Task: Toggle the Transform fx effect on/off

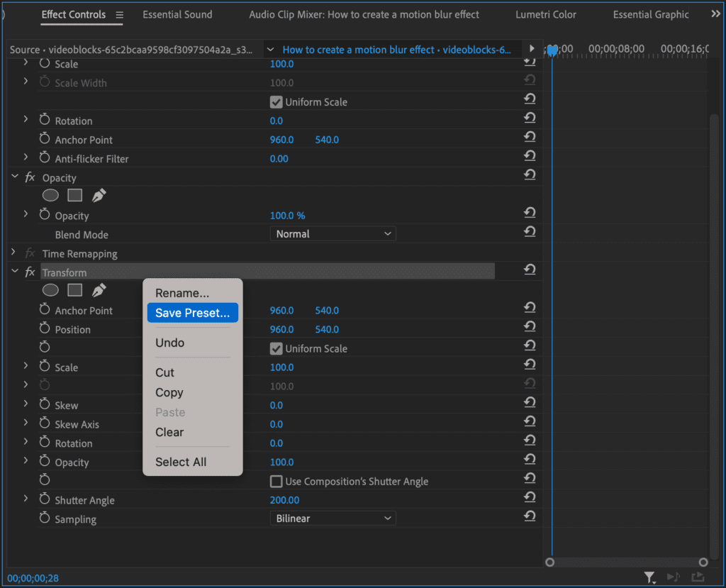Action: pos(30,272)
